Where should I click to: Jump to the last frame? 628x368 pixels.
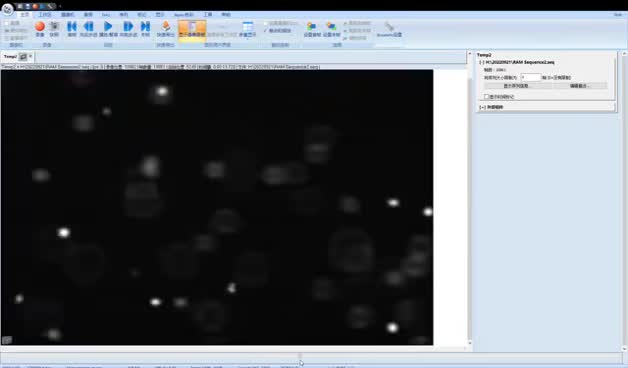point(145,28)
